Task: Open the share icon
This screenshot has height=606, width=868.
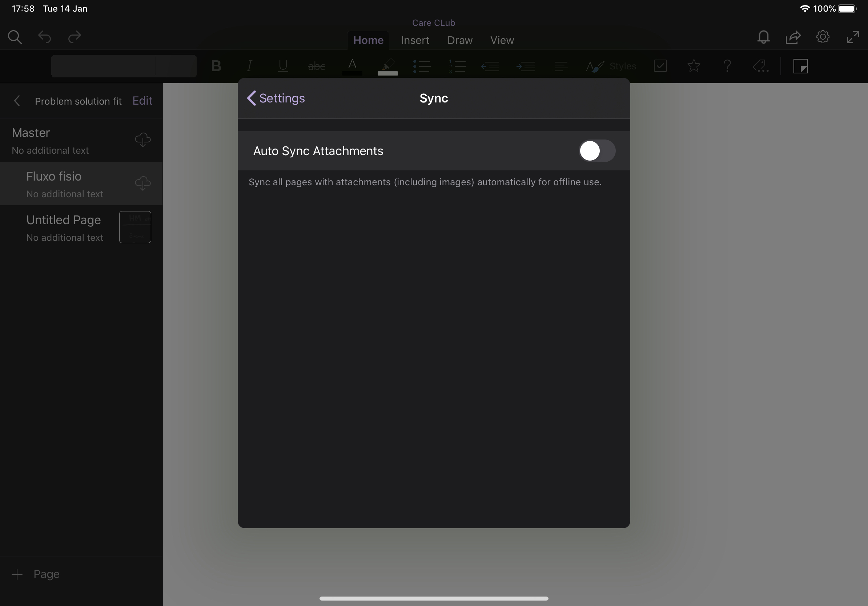Action: [x=793, y=37]
